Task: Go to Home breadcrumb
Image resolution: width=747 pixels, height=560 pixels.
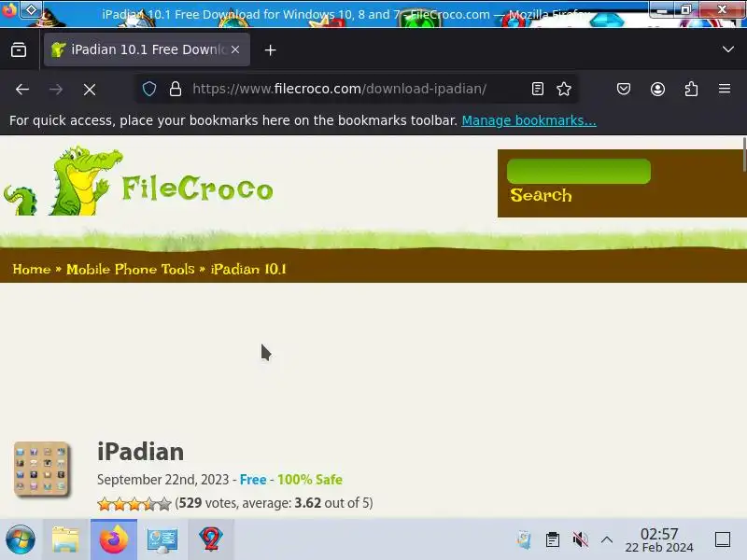Action: point(32,270)
